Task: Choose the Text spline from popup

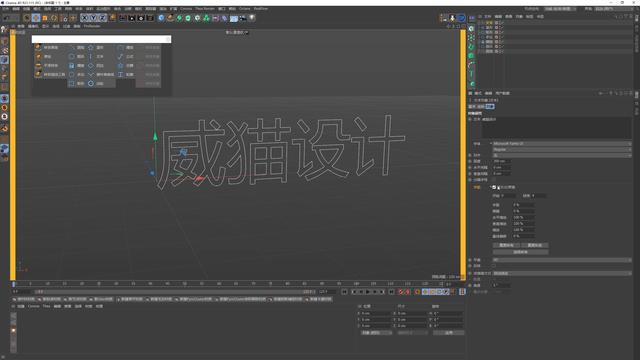Action: (x=97, y=57)
